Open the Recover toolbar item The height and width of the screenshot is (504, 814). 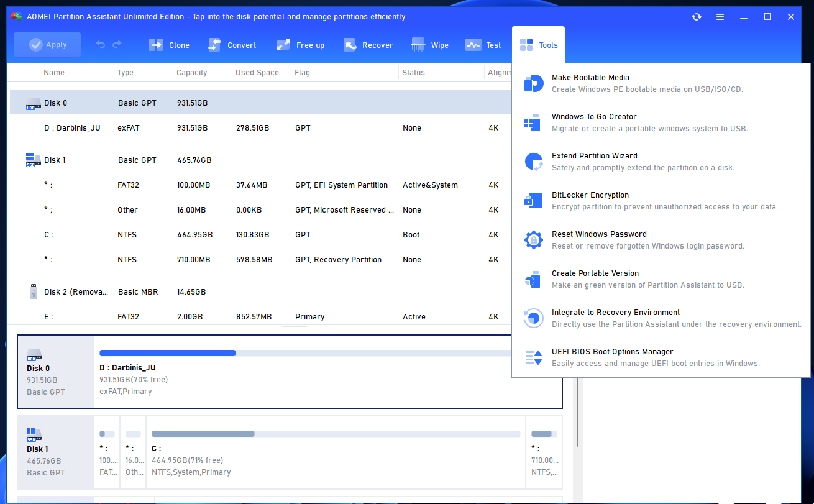click(368, 45)
